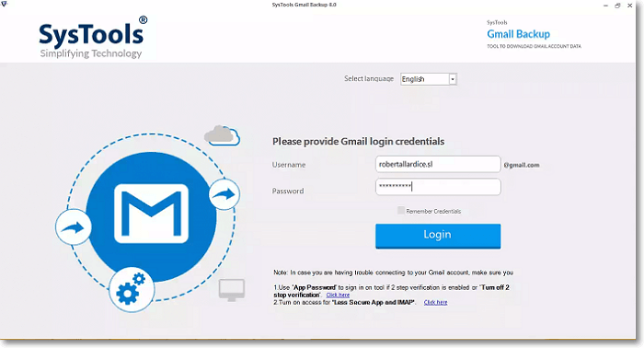Minimize the SysTools Gmail Backup window
This screenshot has height=348, width=644.
click(x=605, y=6)
